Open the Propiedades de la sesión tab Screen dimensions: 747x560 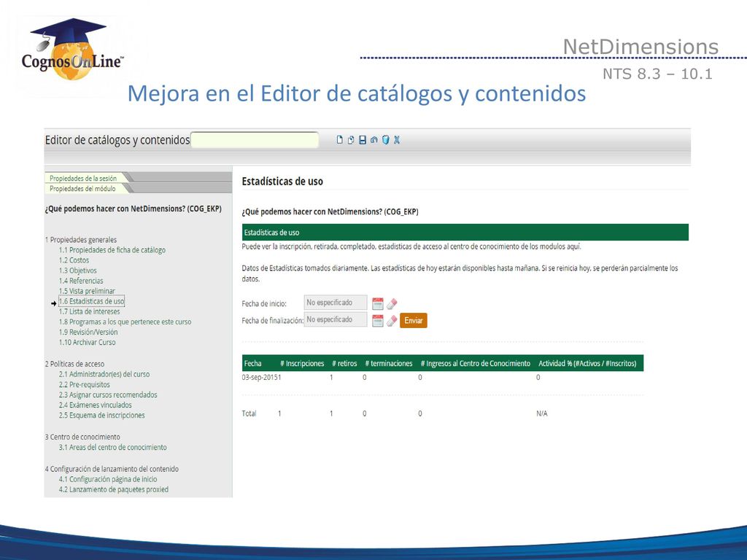coord(83,178)
